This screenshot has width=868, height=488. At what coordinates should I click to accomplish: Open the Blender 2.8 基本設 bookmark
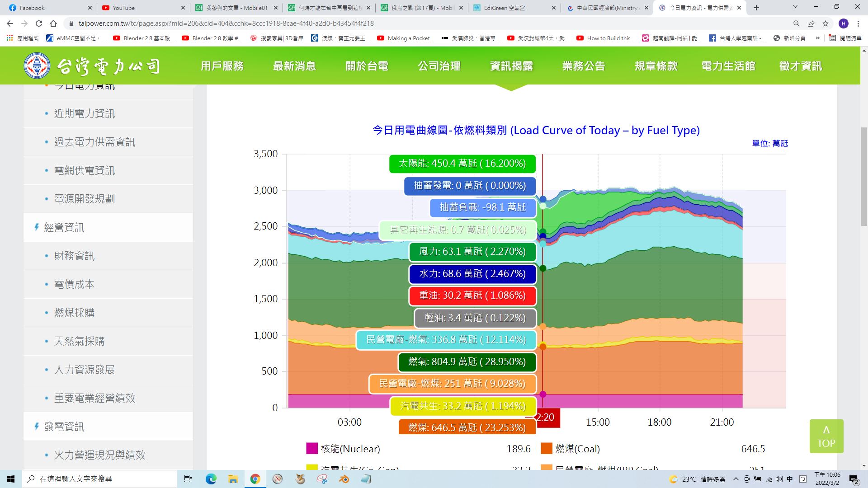pos(143,38)
